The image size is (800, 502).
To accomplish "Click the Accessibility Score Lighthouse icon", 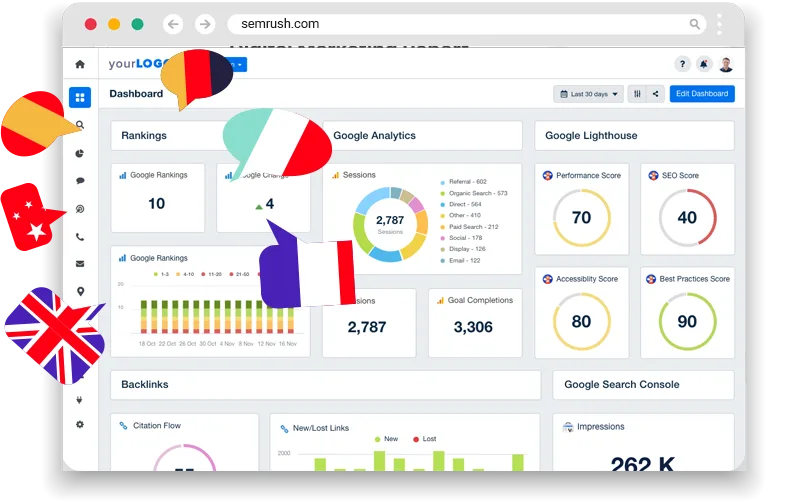I will pos(547,279).
